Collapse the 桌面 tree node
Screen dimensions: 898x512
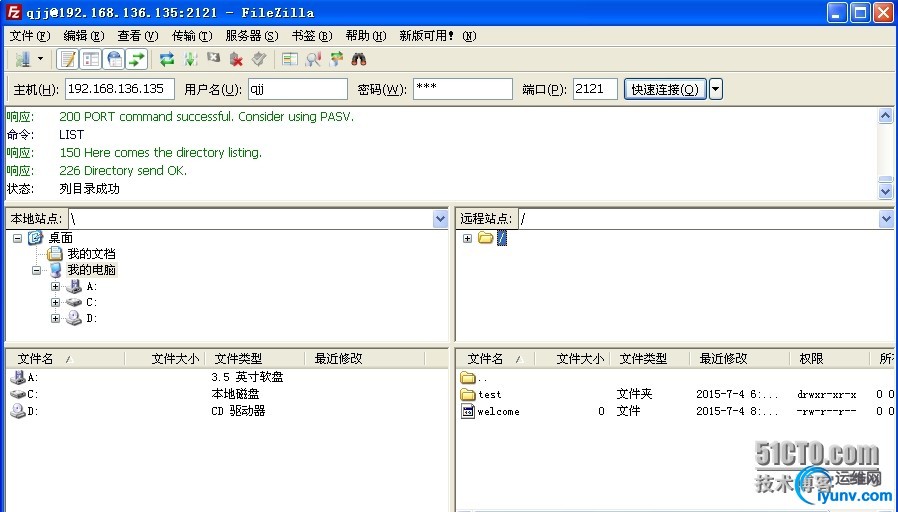[17, 238]
